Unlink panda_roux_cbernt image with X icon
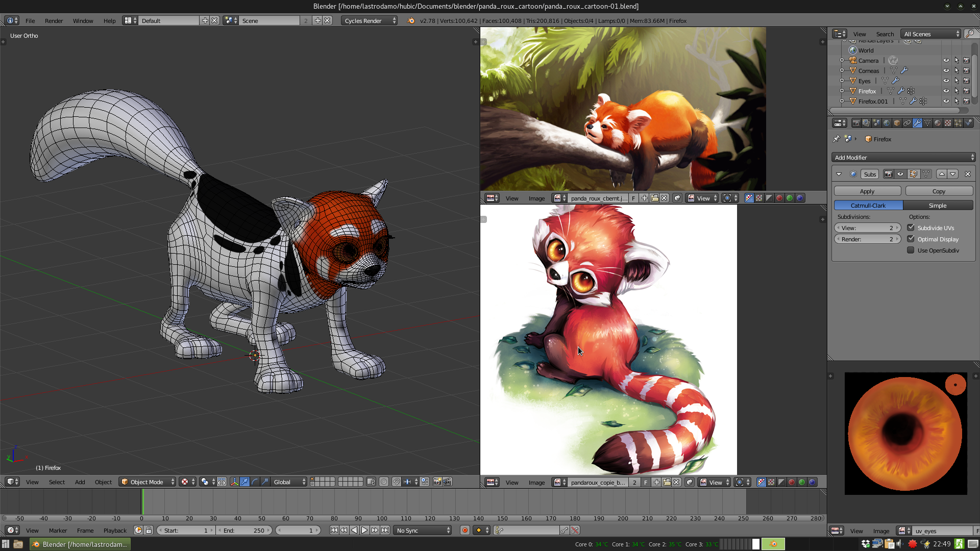 664,198
